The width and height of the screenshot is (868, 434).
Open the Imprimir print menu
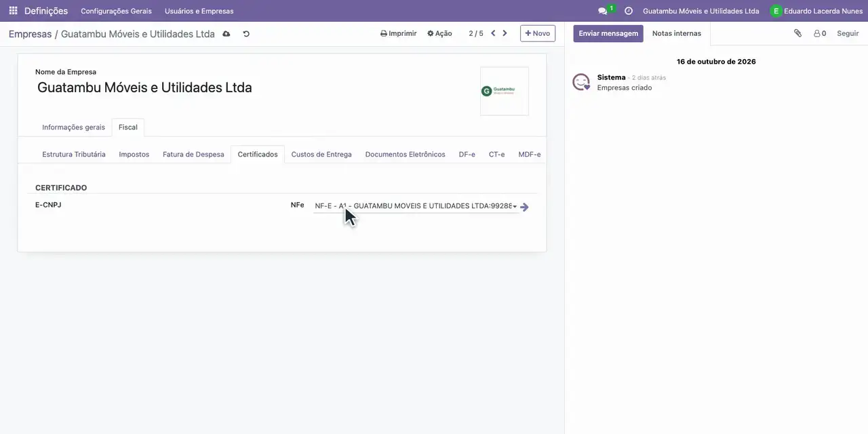(x=399, y=33)
